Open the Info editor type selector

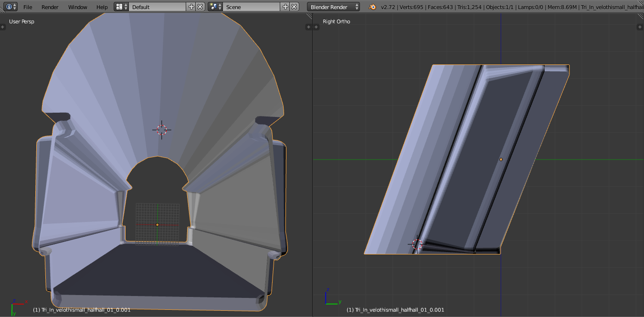coord(11,7)
